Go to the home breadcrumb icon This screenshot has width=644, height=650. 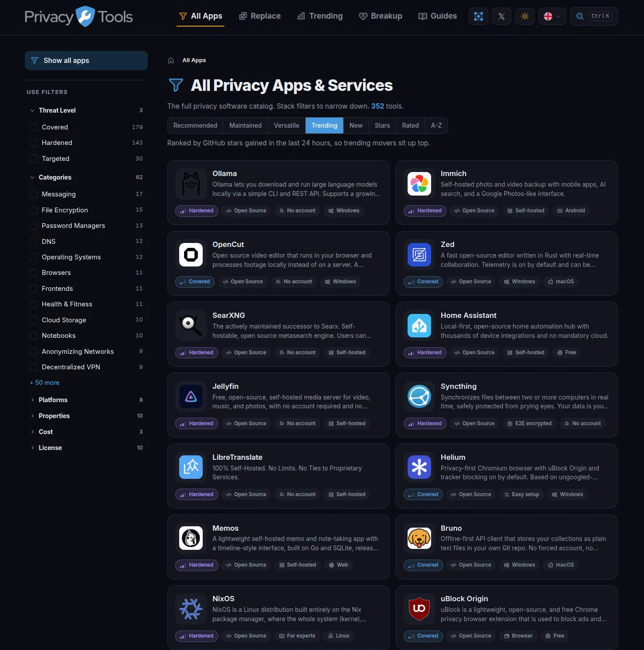[x=171, y=60]
